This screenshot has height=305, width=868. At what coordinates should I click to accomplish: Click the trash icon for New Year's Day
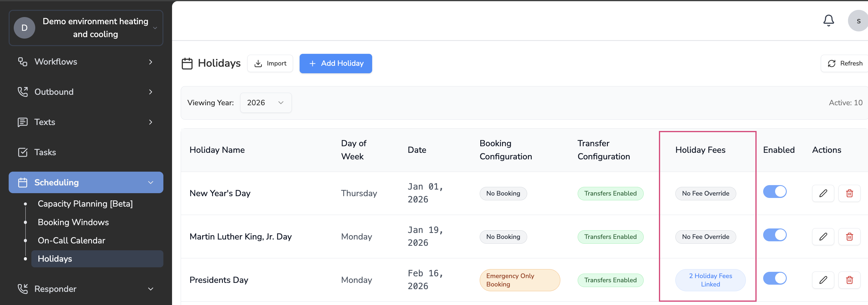pos(849,193)
